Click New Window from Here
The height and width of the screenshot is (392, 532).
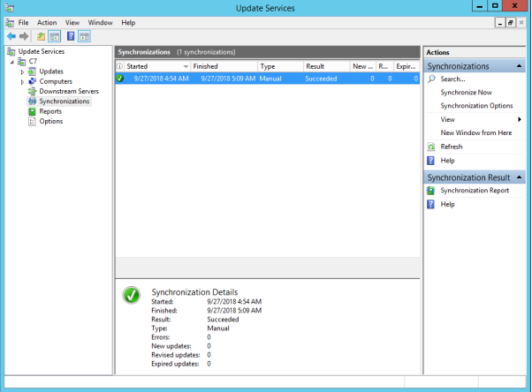click(476, 133)
